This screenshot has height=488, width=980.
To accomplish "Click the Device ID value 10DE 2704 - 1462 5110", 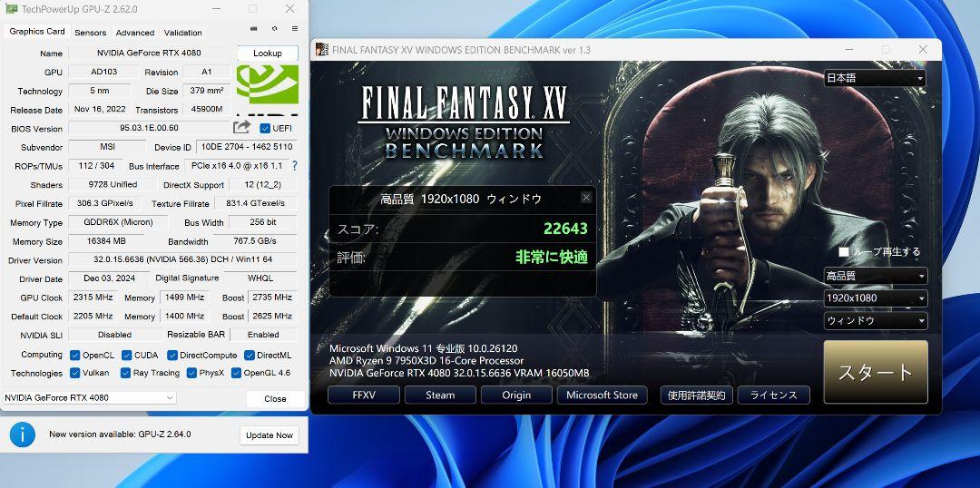I will [x=246, y=148].
